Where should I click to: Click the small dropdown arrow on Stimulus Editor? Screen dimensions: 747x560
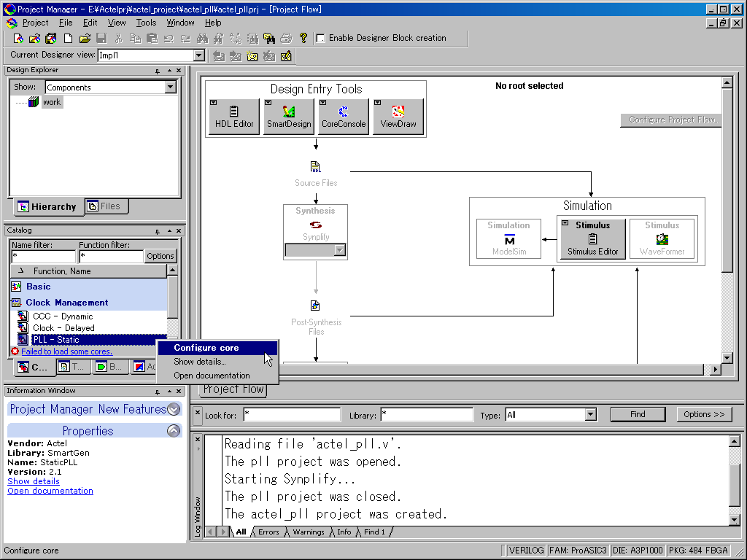pos(565,223)
